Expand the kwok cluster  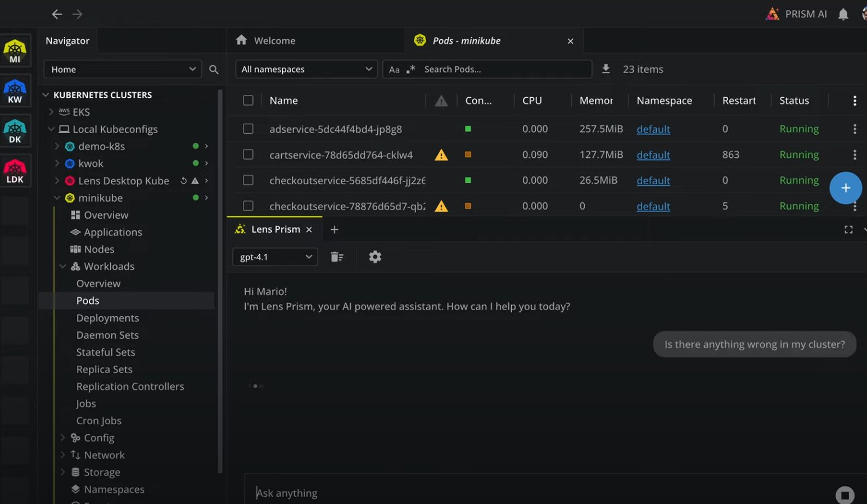[x=57, y=164]
